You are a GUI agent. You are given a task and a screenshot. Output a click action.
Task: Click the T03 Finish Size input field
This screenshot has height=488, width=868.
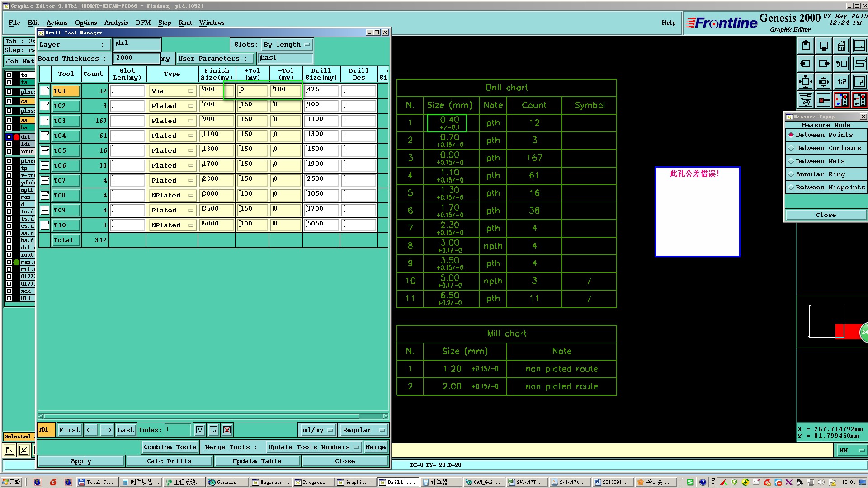(217, 121)
